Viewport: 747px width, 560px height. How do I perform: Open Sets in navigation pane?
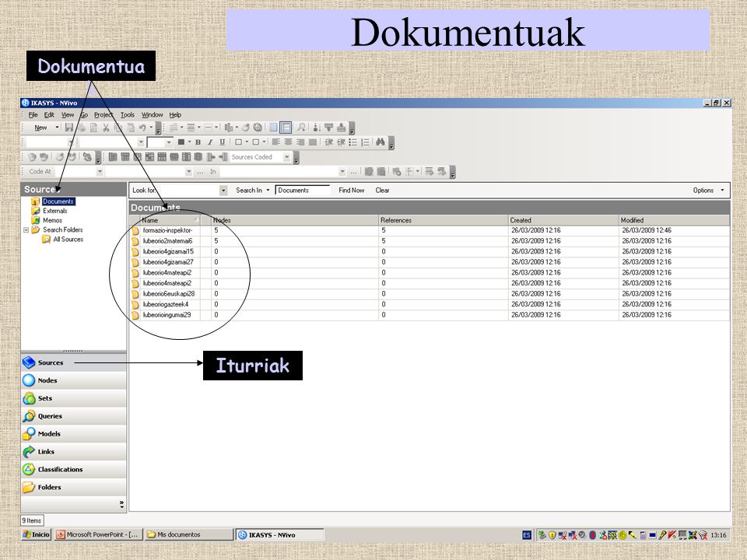coord(74,398)
